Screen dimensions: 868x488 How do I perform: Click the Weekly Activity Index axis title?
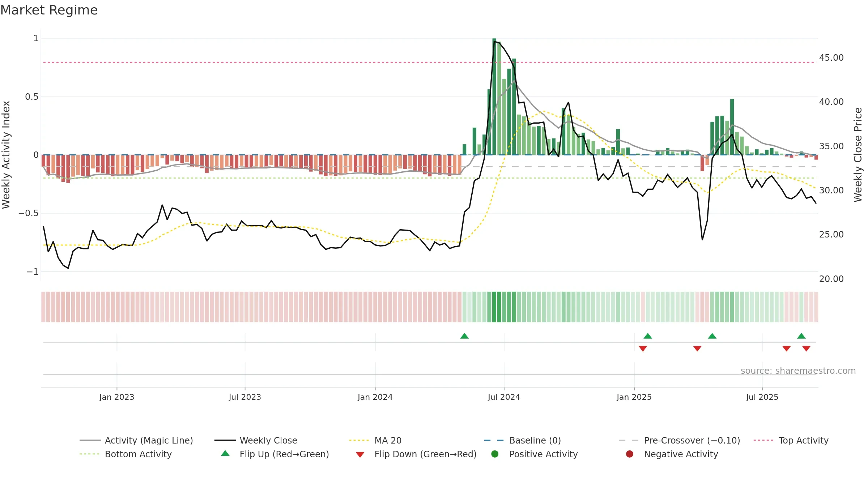click(x=6, y=155)
